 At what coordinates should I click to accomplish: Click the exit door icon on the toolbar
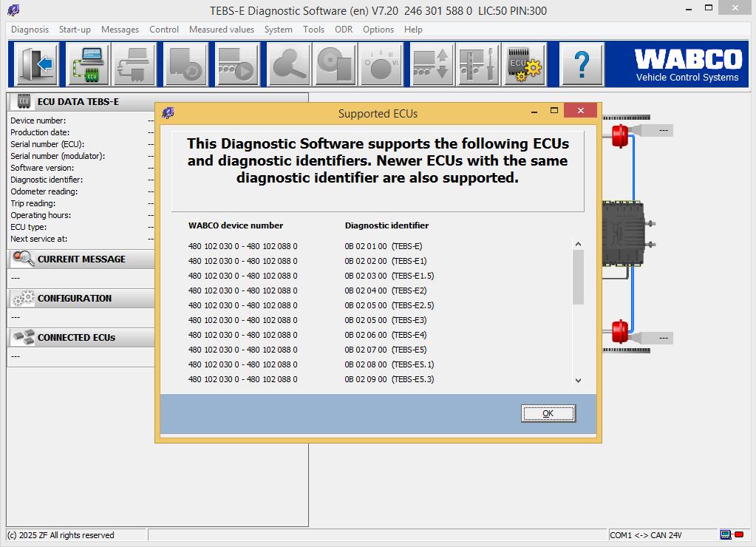[x=35, y=64]
